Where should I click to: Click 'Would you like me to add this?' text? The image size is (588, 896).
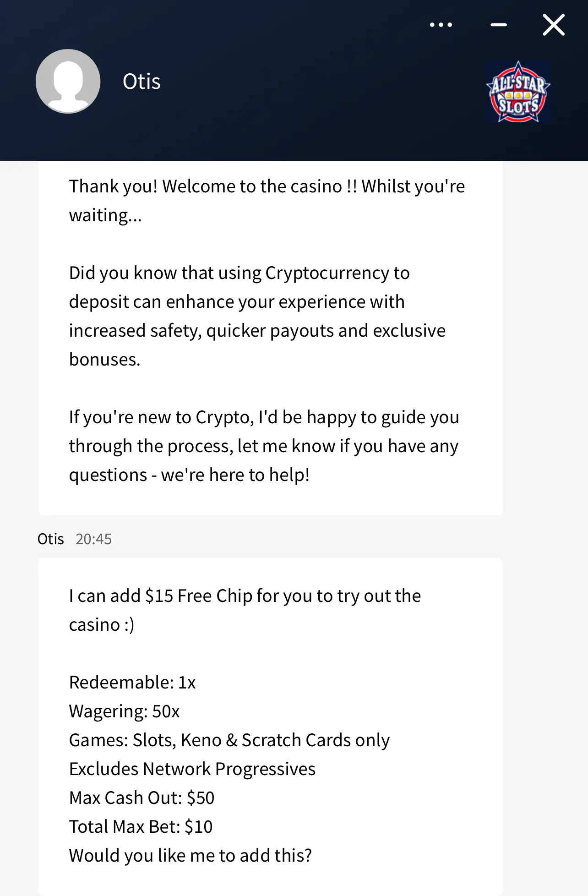click(x=191, y=856)
